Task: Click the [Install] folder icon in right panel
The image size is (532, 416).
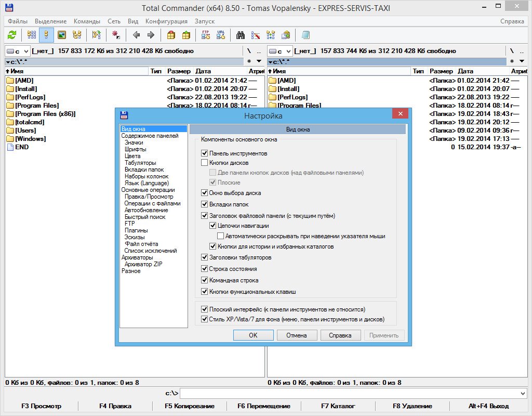Action: point(272,89)
